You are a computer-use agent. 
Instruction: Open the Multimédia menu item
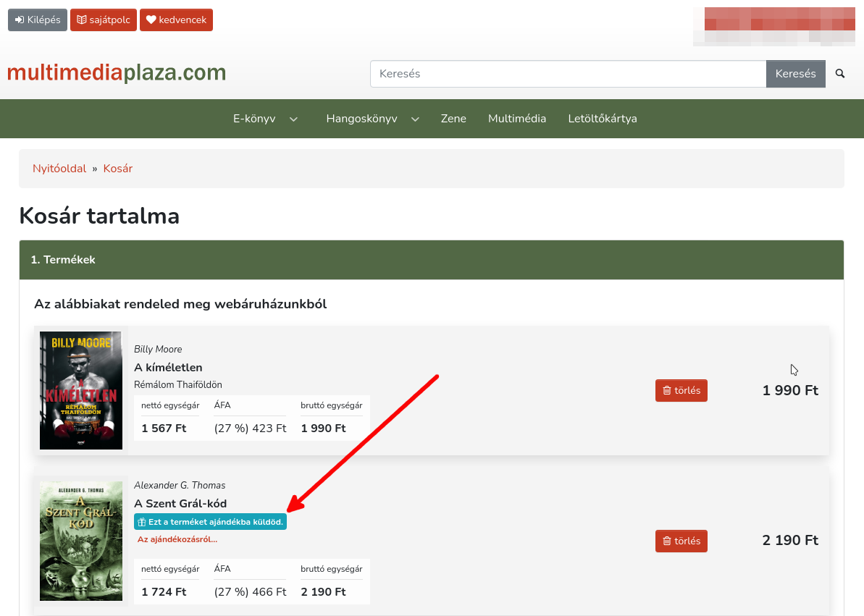tap(517, 119)
